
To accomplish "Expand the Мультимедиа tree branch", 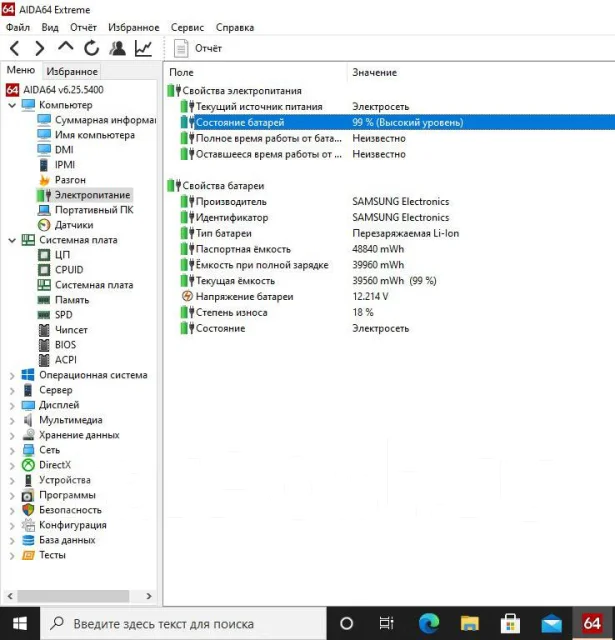I will click(x=12, y=421).
